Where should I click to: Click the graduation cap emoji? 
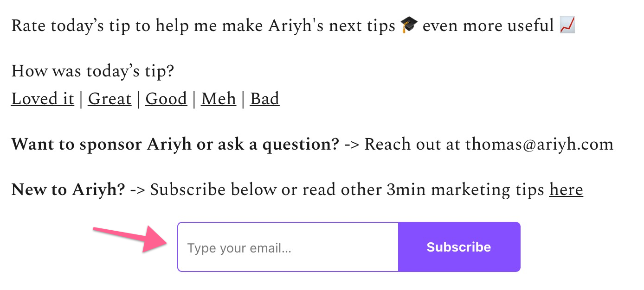coord(408,26)
